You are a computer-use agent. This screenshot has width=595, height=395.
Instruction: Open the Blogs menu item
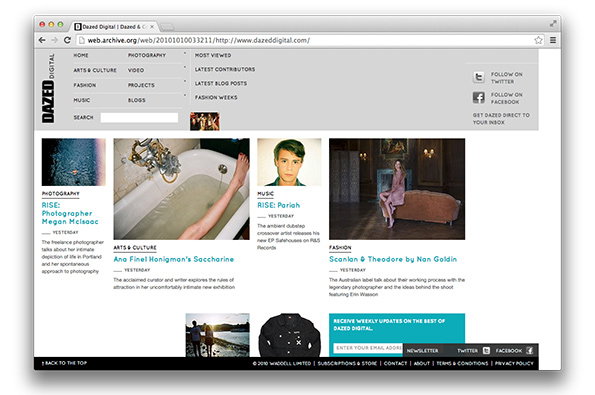[137, 100]
